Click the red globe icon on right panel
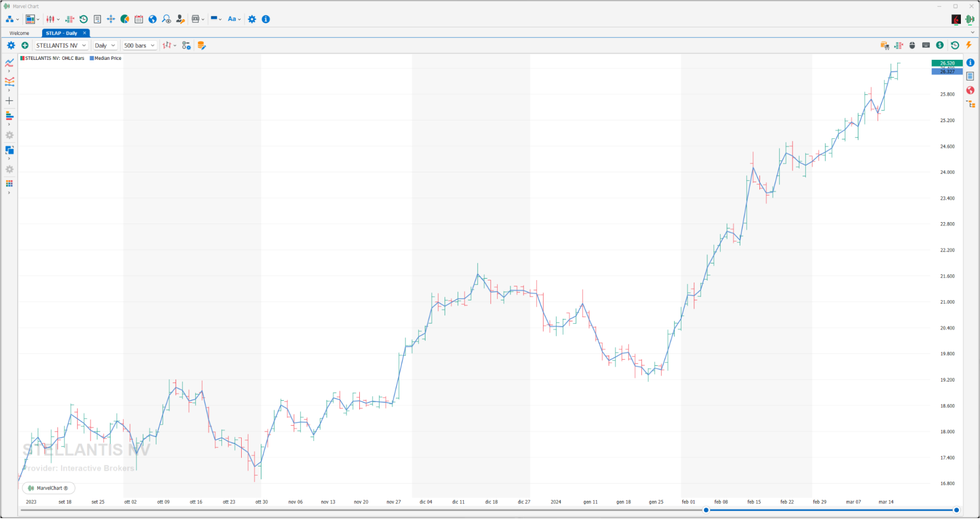 (x=970, y=90)
